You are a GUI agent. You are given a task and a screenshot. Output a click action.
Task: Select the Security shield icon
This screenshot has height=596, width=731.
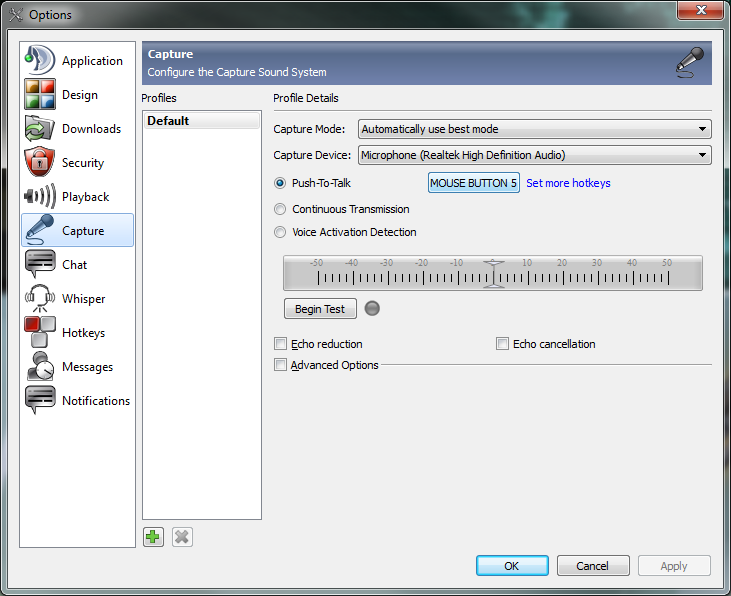point(40,162)
